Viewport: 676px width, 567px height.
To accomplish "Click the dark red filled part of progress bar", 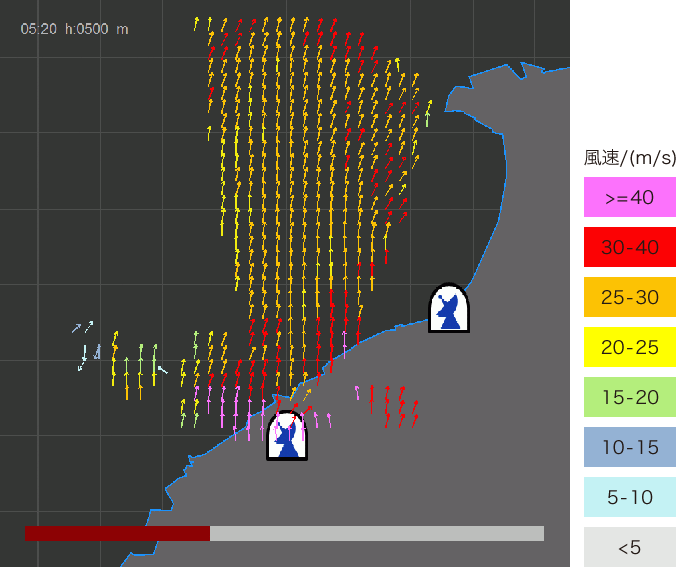I will coord(117,533).
